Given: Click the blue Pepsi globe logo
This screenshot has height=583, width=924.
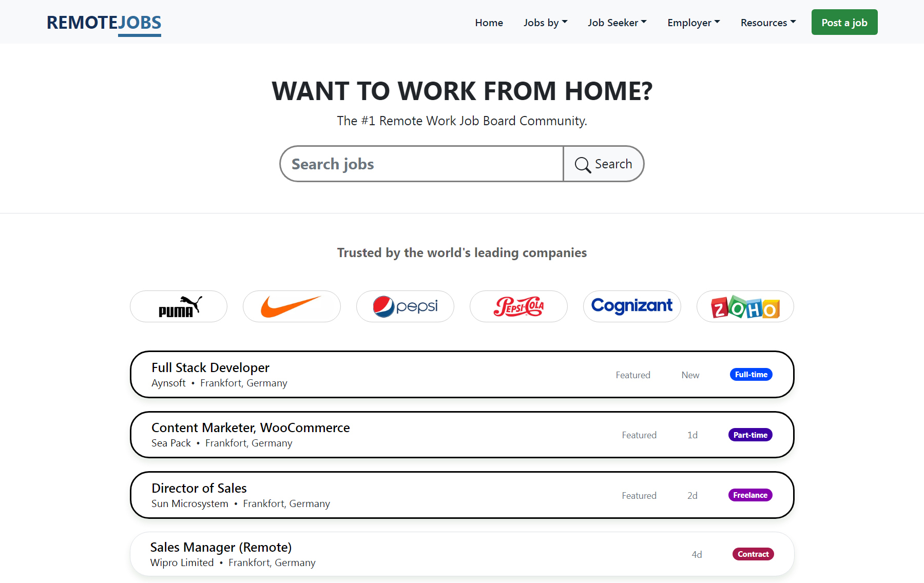Looking at the screenshot, I should coord(384,306).
